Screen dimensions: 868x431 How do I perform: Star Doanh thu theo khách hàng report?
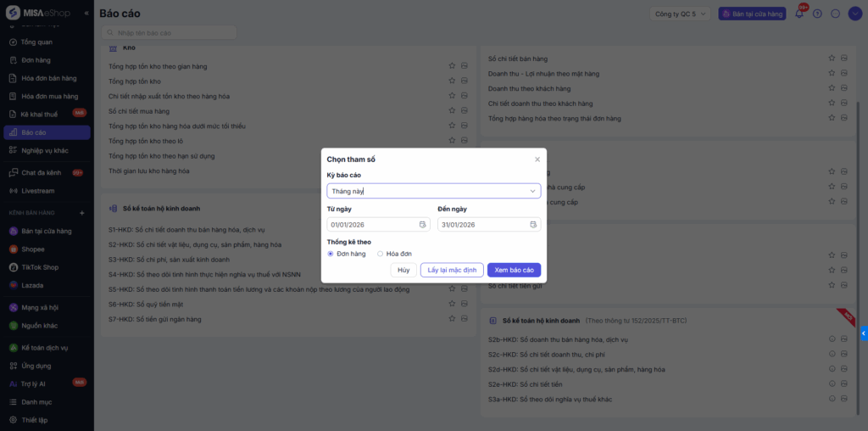832,88
